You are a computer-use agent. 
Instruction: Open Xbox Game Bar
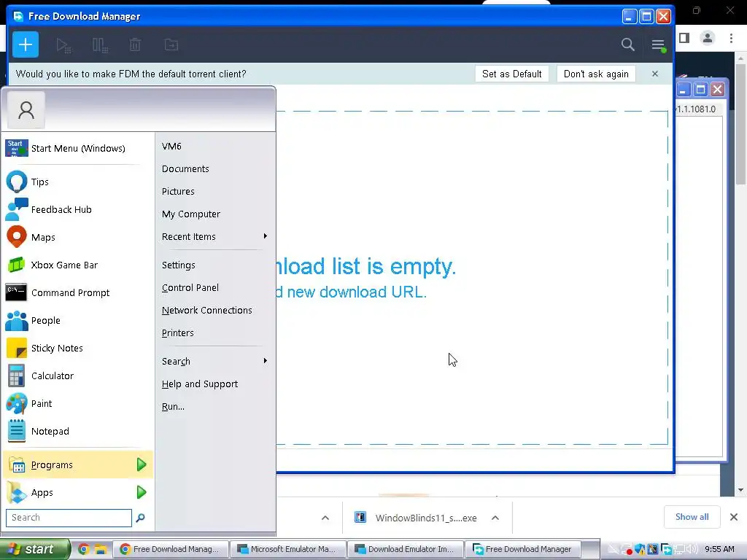coord(78,265)
